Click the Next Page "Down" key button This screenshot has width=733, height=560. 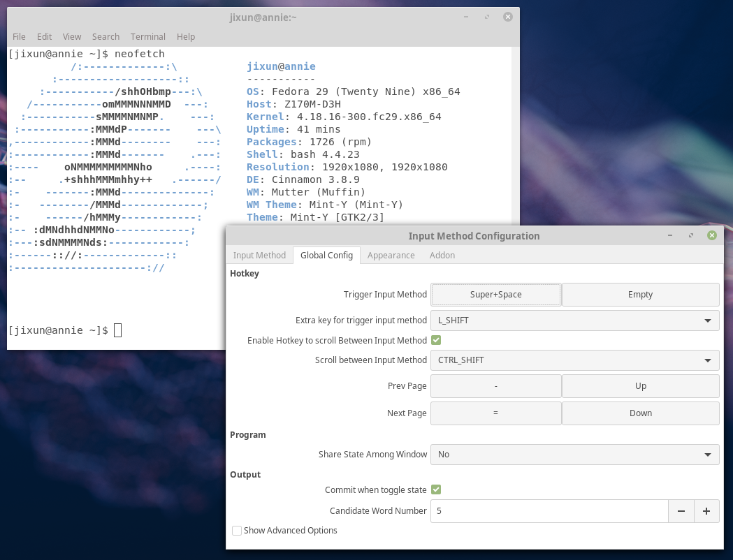click(x=640, y=413)
